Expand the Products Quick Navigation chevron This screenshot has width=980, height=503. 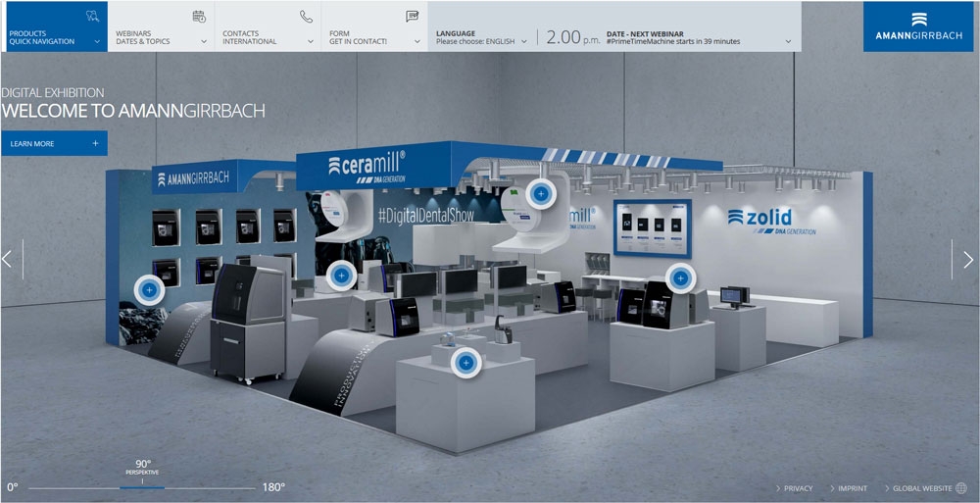(97, 42)
